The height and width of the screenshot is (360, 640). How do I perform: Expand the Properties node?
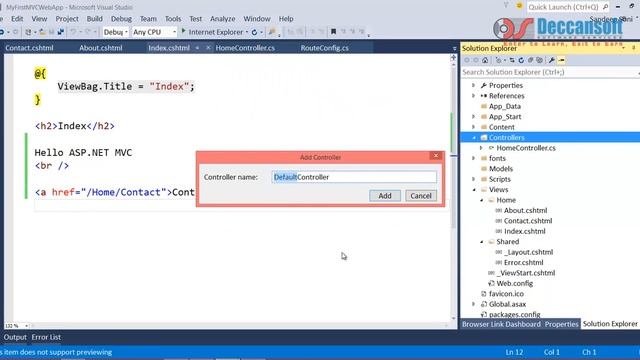pos(473,85)
